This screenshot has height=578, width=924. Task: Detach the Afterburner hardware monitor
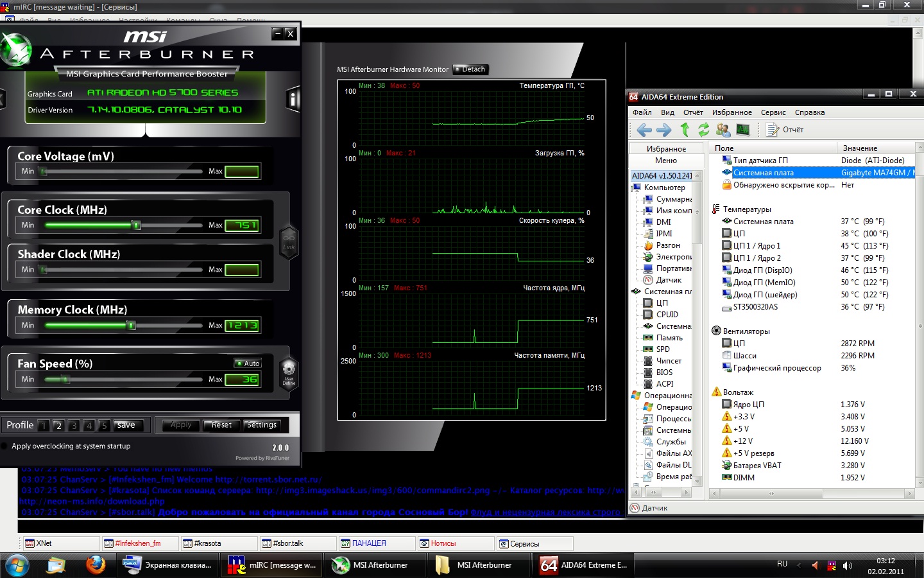tap(470, 69)
